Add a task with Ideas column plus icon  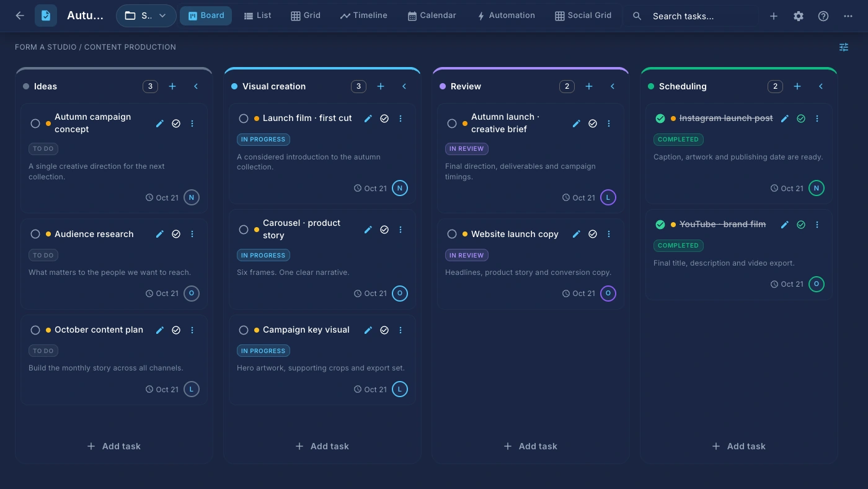click(172, 86)
